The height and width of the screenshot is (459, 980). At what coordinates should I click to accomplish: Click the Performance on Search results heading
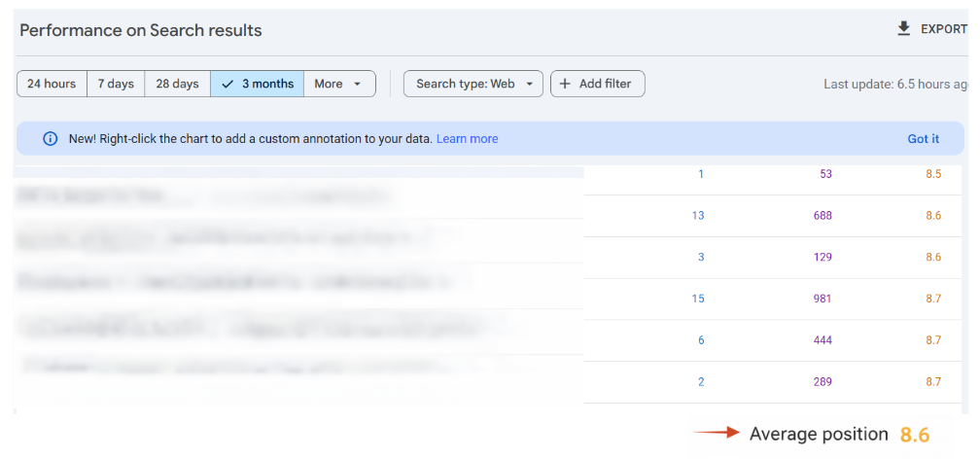click(141, 30)
